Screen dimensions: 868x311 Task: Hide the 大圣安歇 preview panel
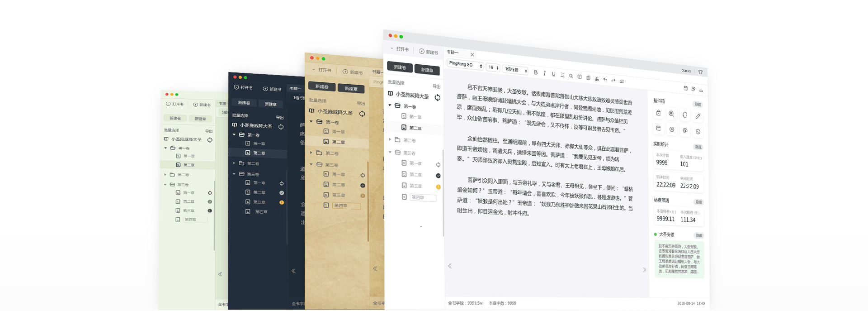coord(699,235)
